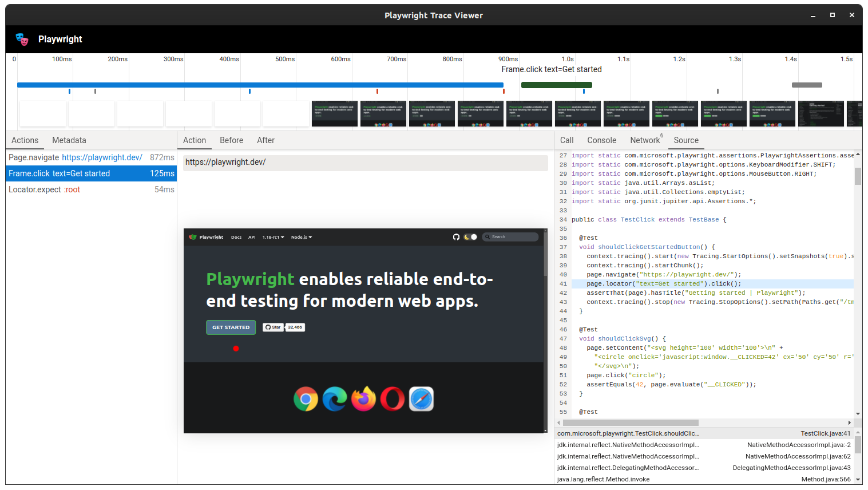Screen dimensions: 868x490
Task: Switch to the Actions tab
Action: pos(25,140)
